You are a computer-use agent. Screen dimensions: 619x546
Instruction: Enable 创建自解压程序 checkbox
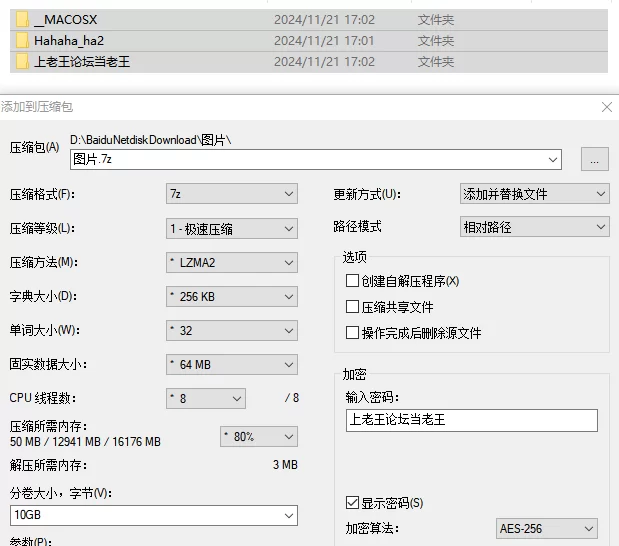pyautogui.click(x=352, y=282)
